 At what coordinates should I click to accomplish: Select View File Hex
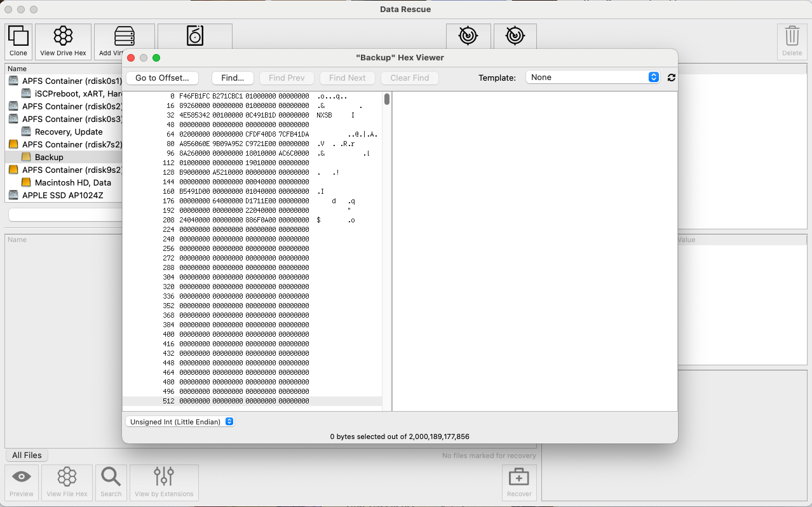tap(66, 482)
